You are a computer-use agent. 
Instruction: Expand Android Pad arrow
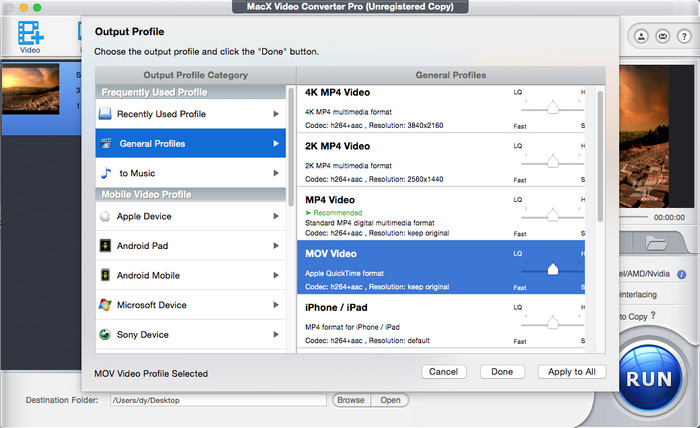click(x=276, y=245)
